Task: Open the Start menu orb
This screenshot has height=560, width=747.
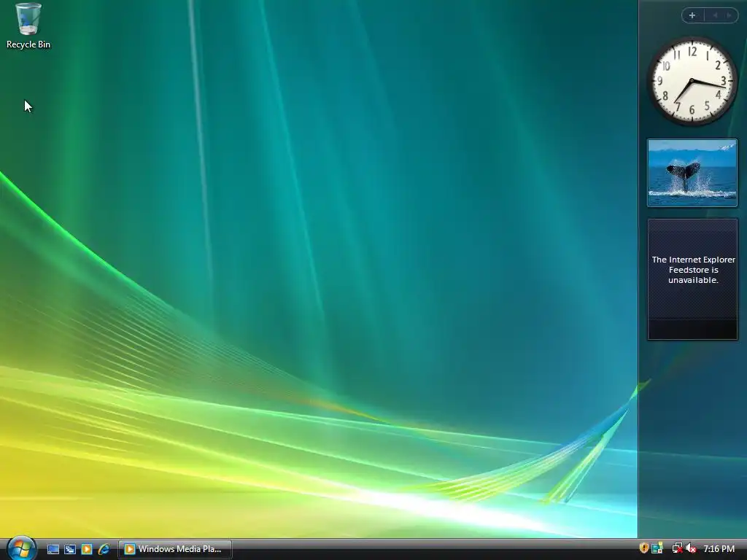Action: click(21, 548)
